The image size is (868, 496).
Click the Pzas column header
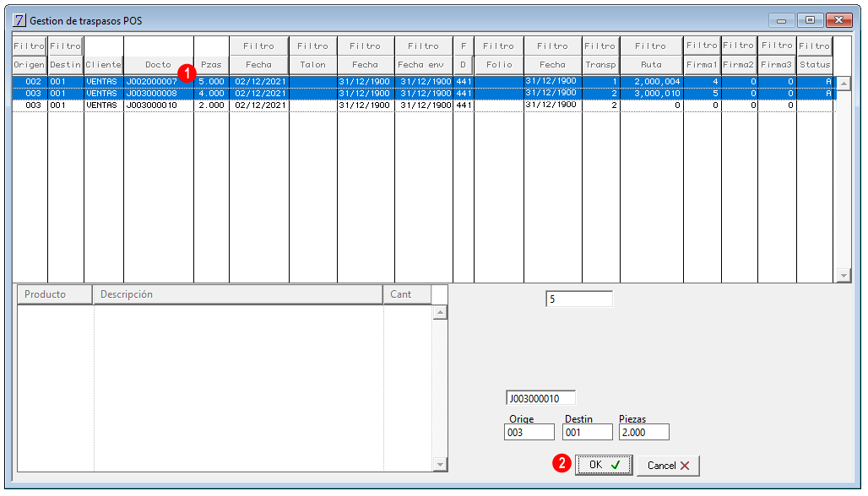coord(211,65)
